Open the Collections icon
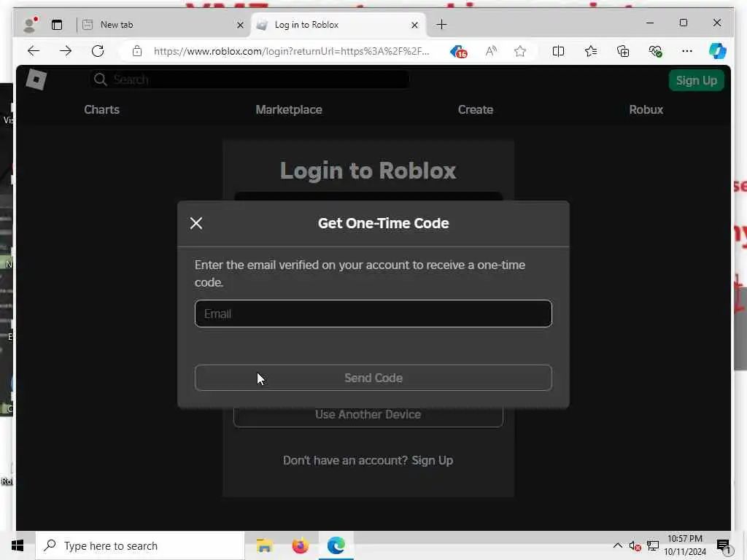Image resolution: width=747 pixels, height=560 pixels. coord(623,51)
